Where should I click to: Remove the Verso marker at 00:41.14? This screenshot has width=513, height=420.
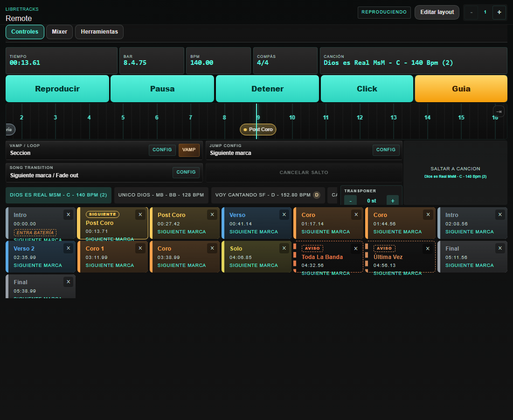pyautogui.click(x=284, y=215)
